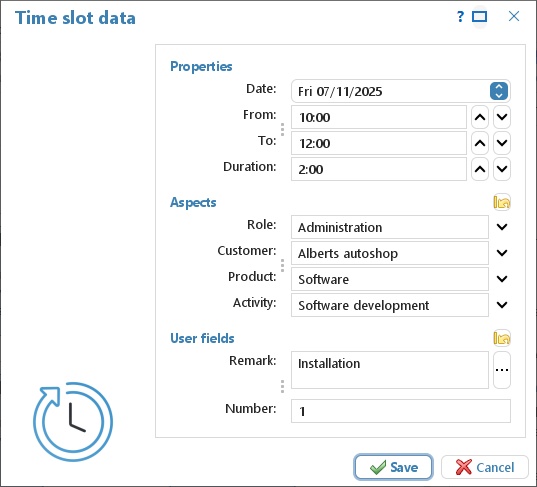
Task: Increase the From time with up arrow
Action: pos(480,117)
